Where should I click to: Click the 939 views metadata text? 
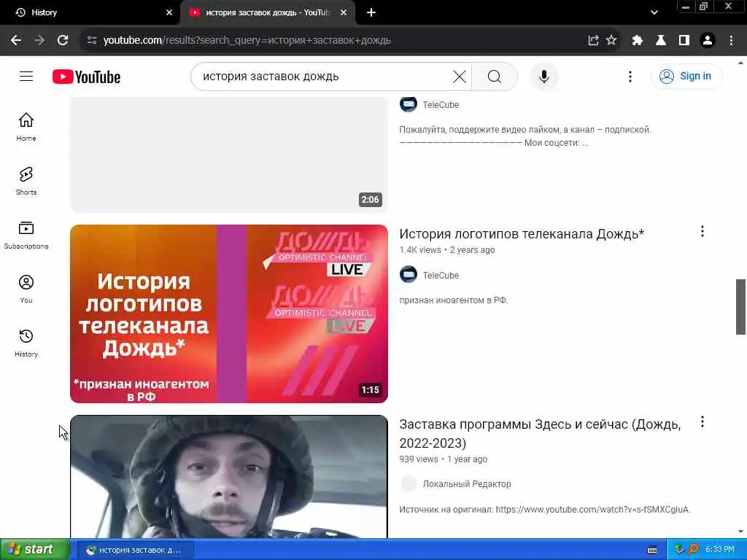[x=418, y=459]
